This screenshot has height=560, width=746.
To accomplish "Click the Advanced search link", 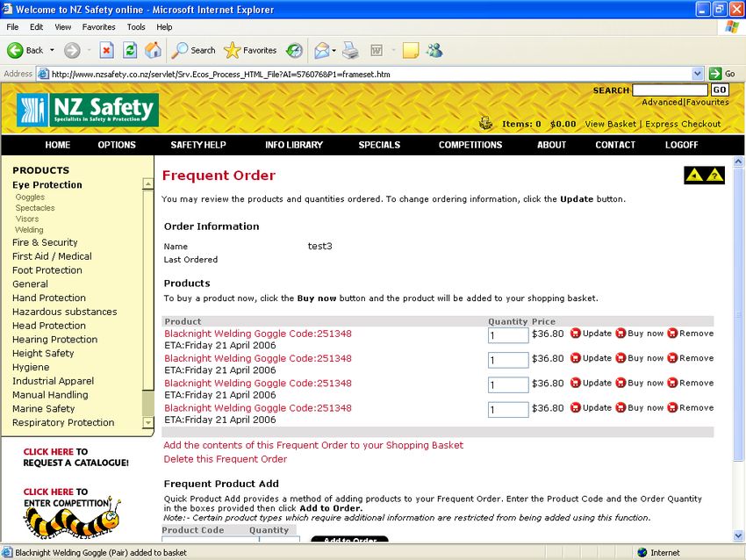I will [x=662, y=102].
